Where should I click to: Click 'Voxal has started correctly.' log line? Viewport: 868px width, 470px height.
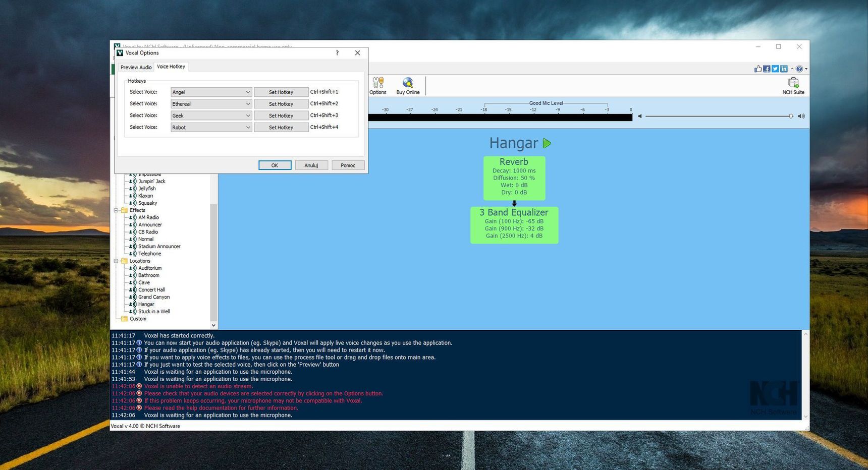pyautogui.click(x=179, y=335)
